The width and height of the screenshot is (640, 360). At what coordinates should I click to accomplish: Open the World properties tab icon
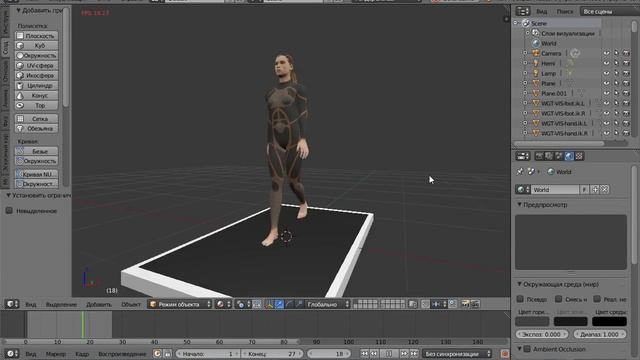pyautogui.click(x=569, y=156)
